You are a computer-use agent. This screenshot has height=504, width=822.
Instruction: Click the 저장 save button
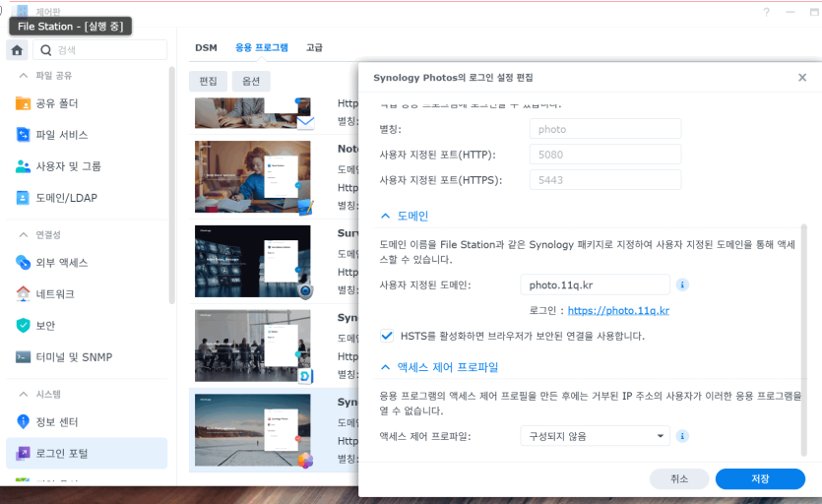760,478
